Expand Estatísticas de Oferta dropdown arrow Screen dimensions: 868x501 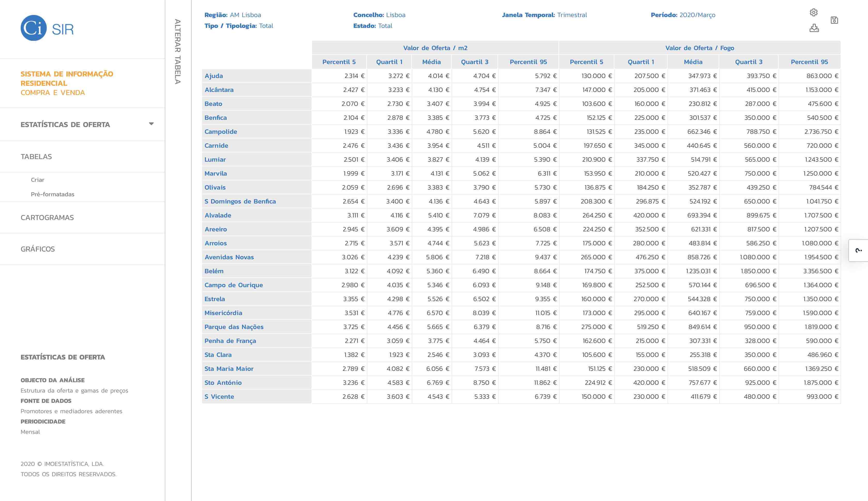[x=151, y=124]
